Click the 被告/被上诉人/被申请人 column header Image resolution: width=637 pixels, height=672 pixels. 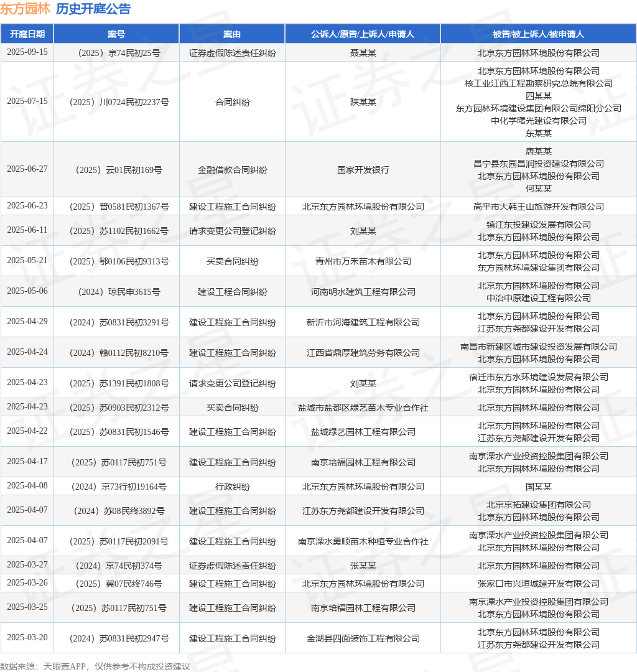[539, 34]
